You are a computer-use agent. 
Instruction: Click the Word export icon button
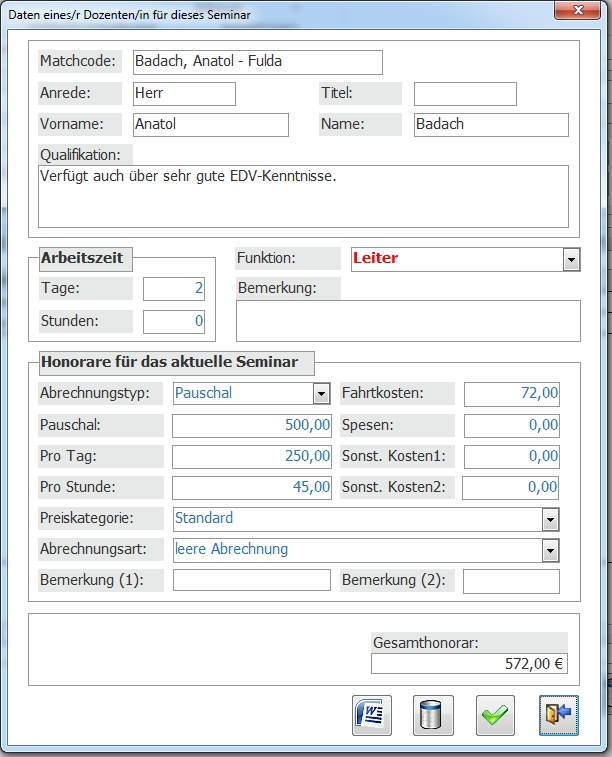coord(372,716)
